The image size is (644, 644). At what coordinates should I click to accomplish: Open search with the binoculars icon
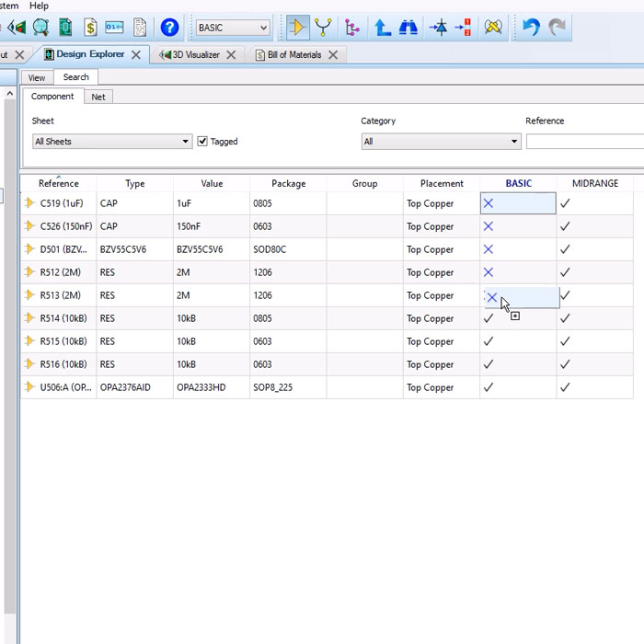(408, 28)
